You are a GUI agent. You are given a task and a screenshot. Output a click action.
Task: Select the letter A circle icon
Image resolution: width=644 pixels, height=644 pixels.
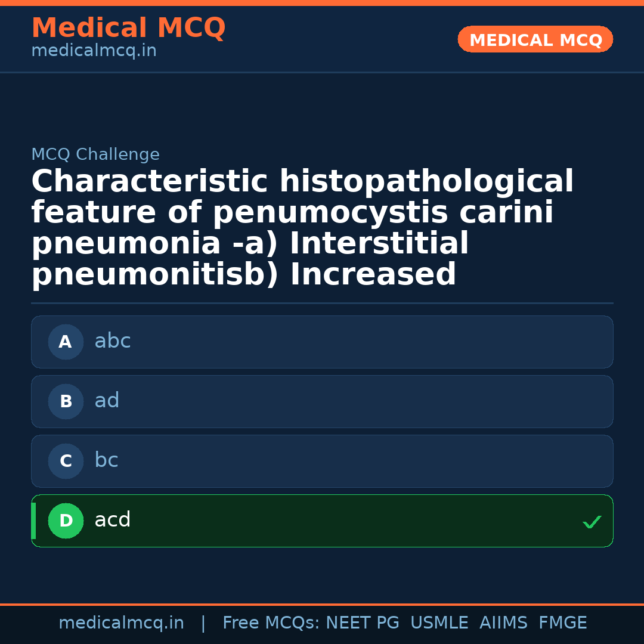click(66, 342)
